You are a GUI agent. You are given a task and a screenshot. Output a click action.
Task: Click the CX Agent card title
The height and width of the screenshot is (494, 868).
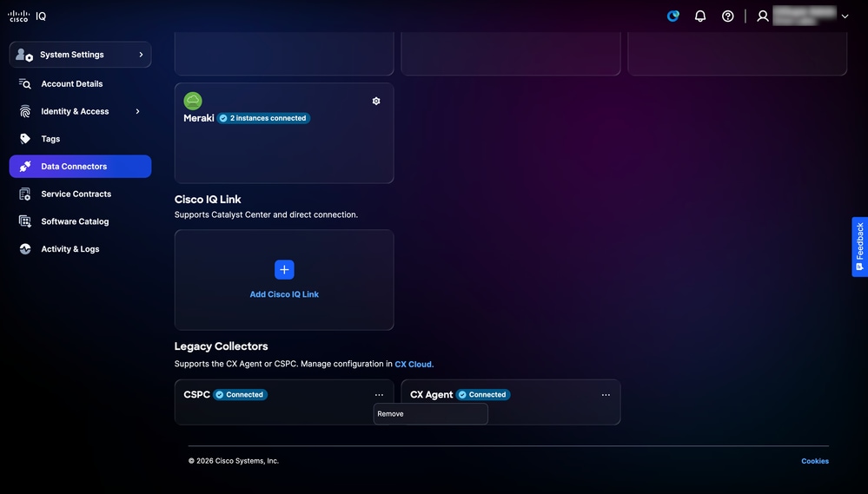click(x=431, y=394)
